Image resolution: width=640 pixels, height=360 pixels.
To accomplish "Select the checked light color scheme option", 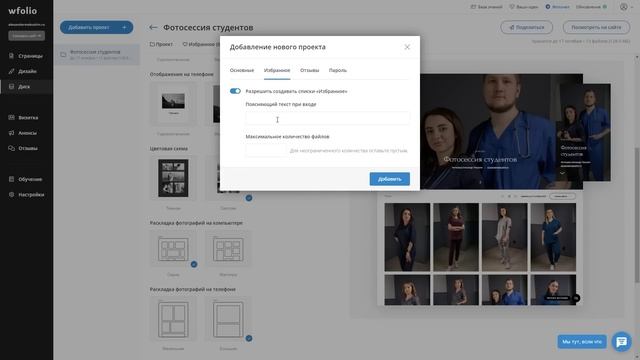I will pyautogui.click(x=228, y=178).
